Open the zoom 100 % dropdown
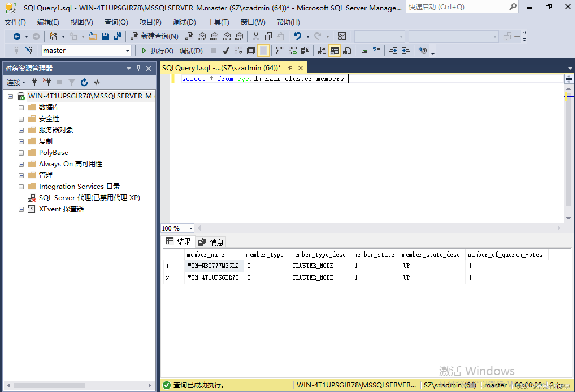 click(x=191, y=228)
